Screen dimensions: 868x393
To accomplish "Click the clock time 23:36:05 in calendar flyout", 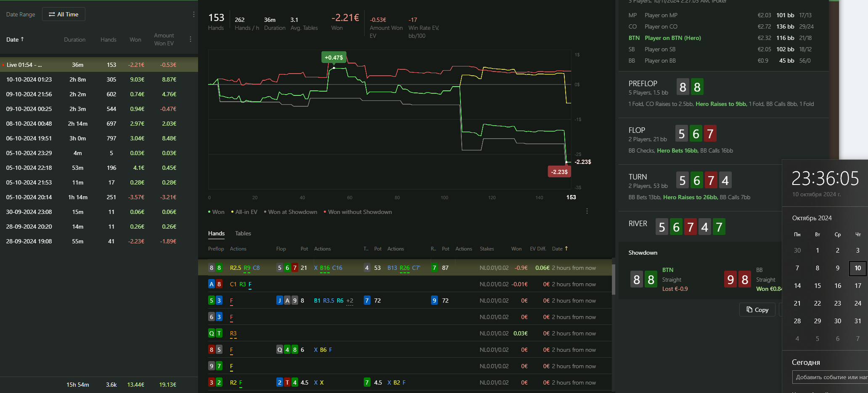I will point(825,178).
